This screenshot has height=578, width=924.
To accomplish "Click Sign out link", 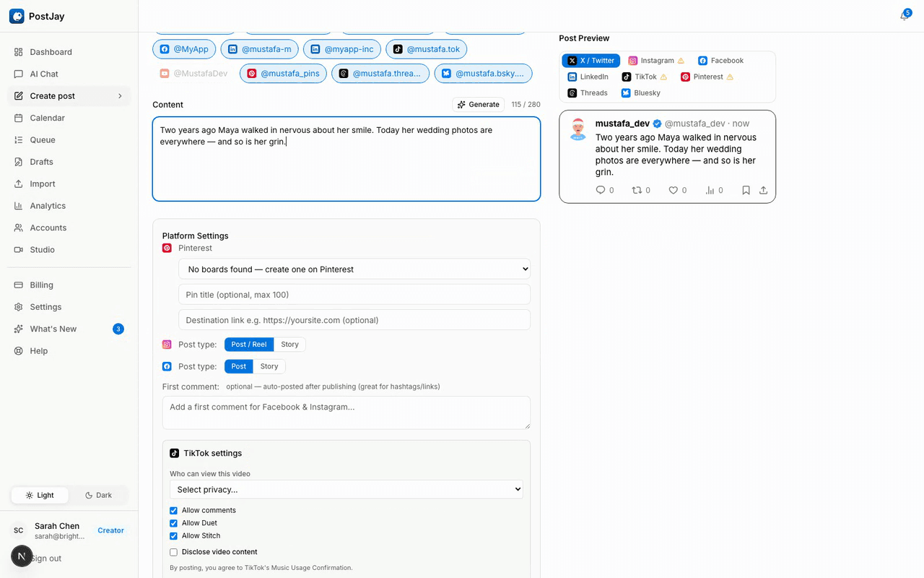I will pyautogui.click(x=45, y=558).
